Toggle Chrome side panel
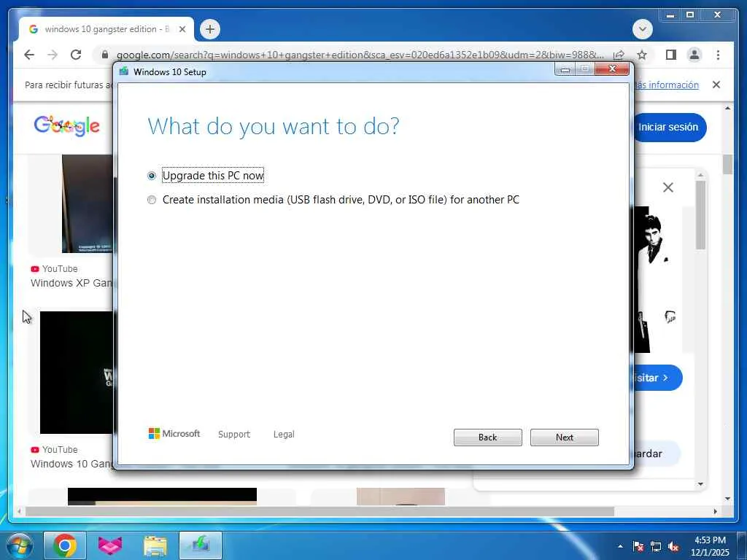 [671, 55]
